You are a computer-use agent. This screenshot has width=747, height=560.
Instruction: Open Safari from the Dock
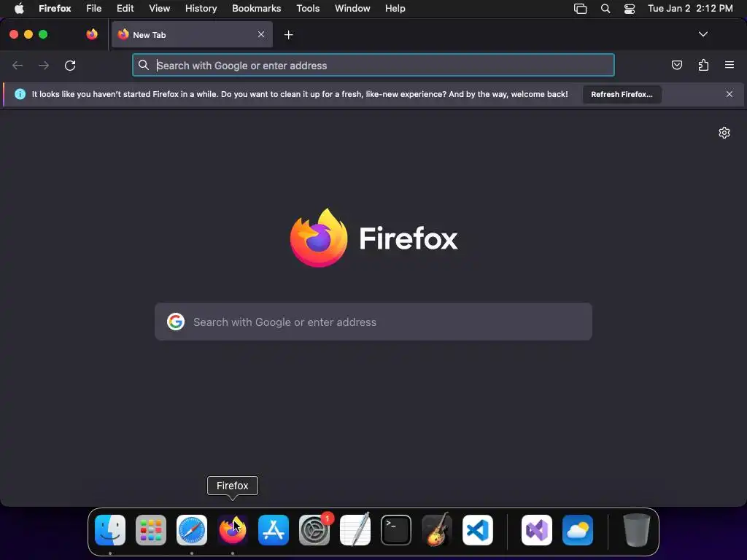point(192,530)
